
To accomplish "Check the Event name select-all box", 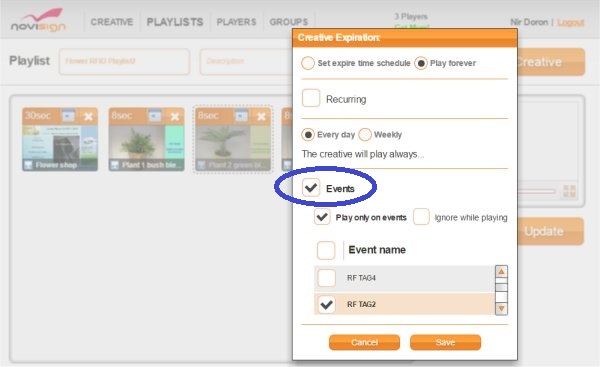I will 326,250.
